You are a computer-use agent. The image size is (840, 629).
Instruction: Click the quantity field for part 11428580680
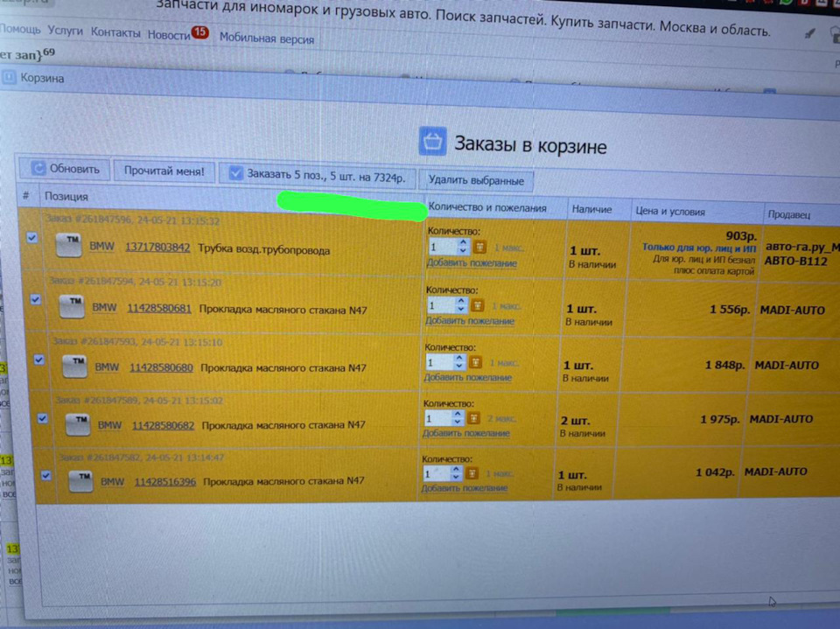[440, 362]
